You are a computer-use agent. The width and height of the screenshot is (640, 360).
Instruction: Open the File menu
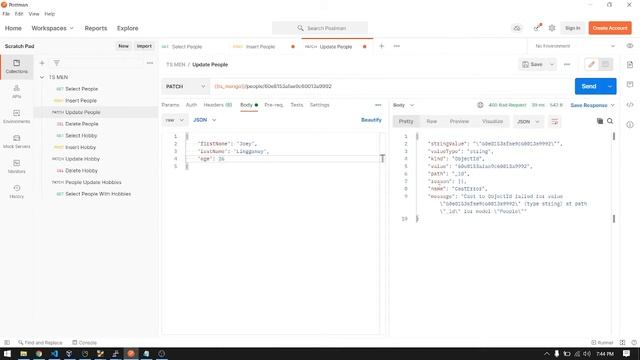click(6, 13)
